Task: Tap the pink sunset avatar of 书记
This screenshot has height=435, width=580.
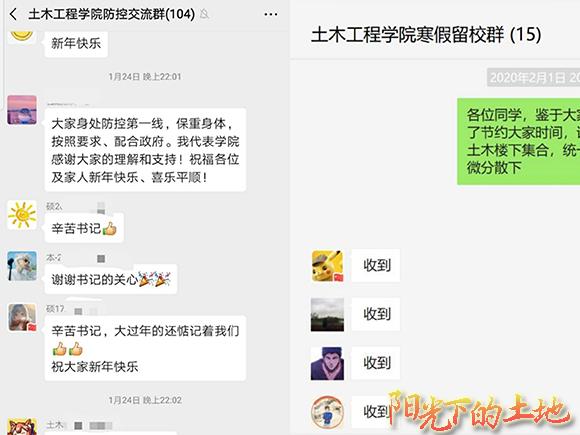Action: (22, 109)
